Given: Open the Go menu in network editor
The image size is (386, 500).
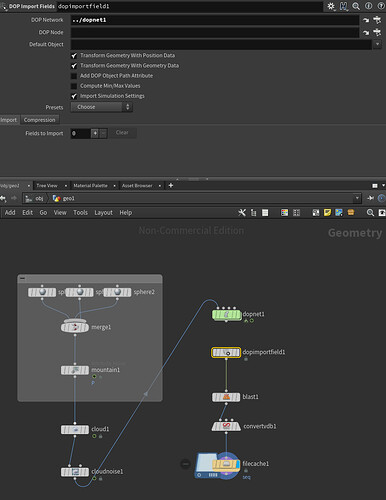Looking at the screenshot, I should [x=43, y=213].
